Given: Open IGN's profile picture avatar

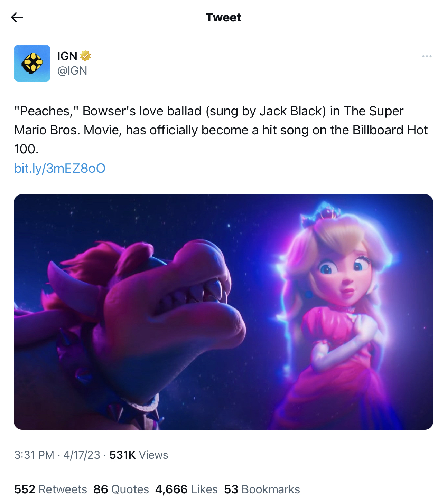Looking at the screenshot, I should [x=32, y=63].
